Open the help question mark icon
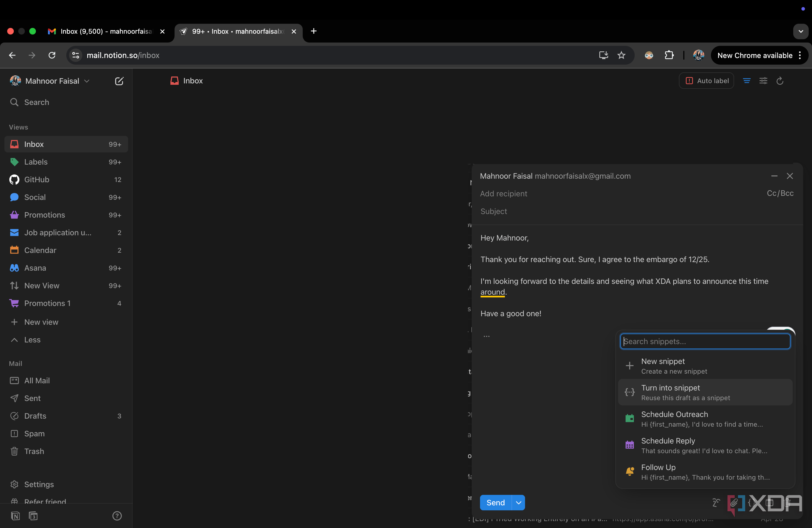This screenshot has height=528, width=812. pyautogui.click(x=117, y=516)
